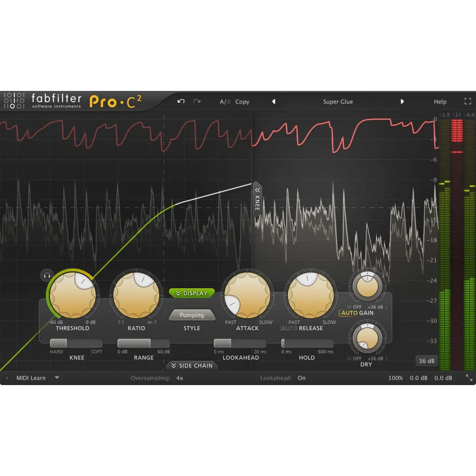Click the Copy button

[x=242, y=101]
